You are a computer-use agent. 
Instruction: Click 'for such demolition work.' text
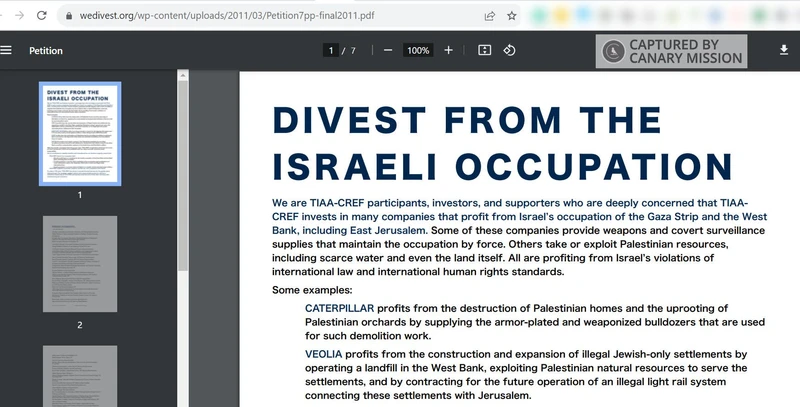(368, 336)
